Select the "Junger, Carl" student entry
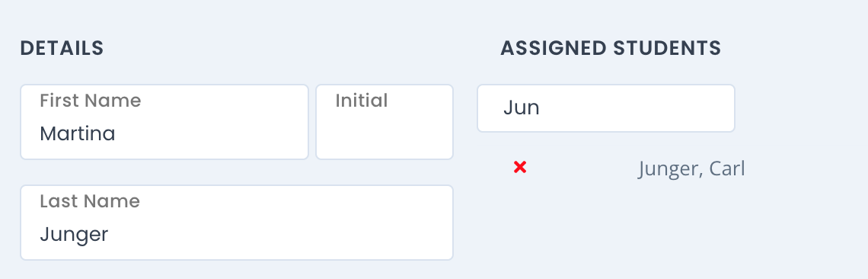868x279 pixels. pos(691,168)
